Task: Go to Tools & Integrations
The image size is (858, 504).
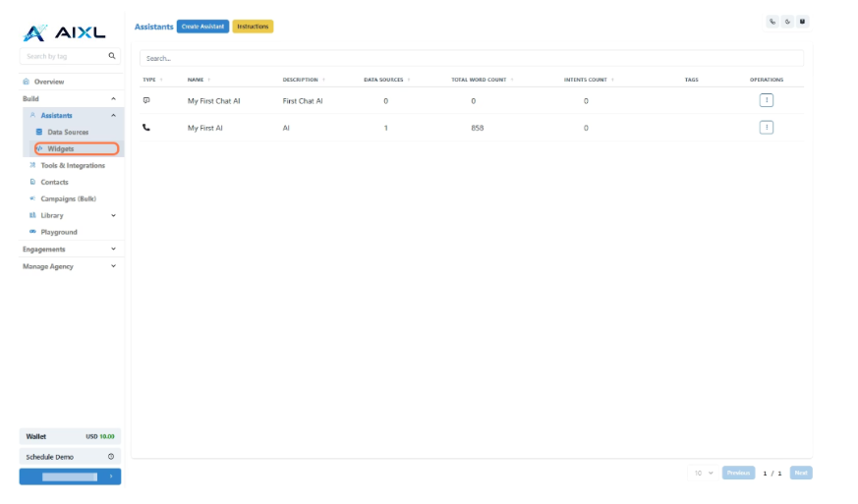Action: point(72,166)
